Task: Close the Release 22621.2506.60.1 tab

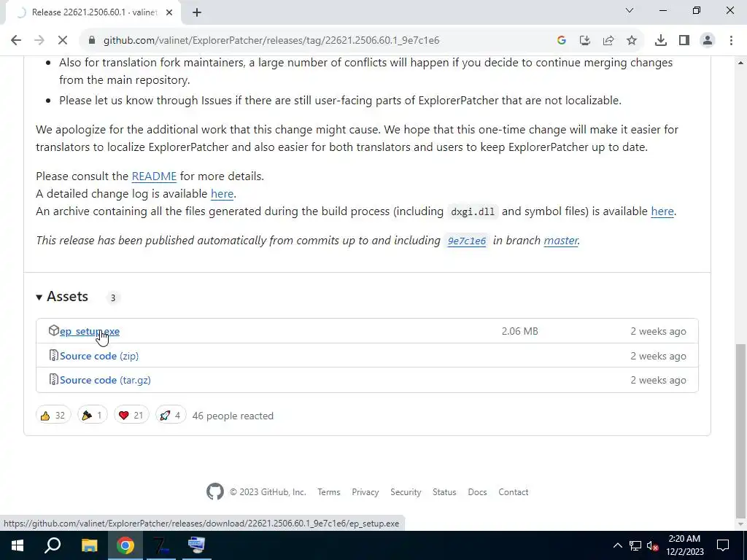Action: [169, 12]
